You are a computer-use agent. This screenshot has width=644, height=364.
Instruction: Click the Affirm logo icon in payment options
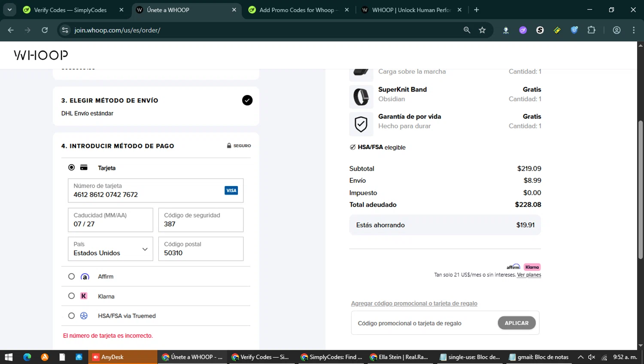click(85, 277)
